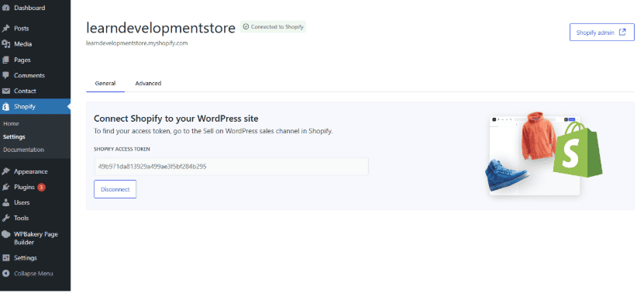This screenshot has height=293, width=644.
Task: Click the Dashboard gauge icon
Action: click(x=5, y=9)
